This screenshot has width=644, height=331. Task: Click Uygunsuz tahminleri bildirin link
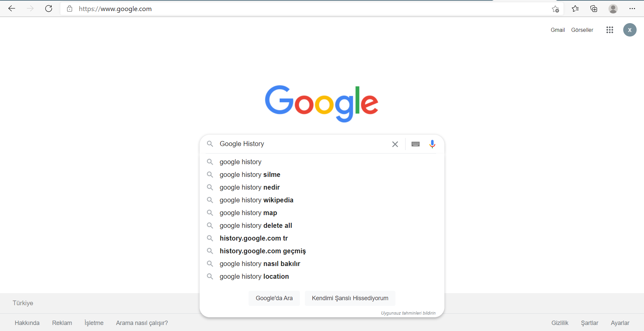click(x=408, y=313)
